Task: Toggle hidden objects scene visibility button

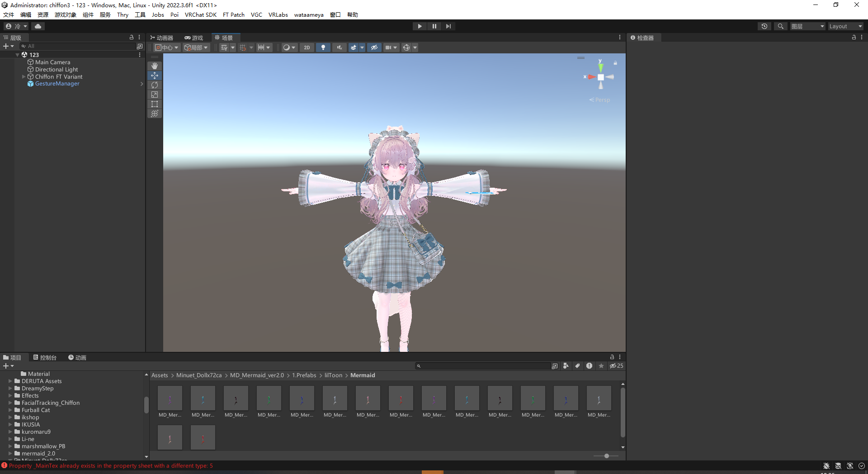Action: [x=374, y=47]
